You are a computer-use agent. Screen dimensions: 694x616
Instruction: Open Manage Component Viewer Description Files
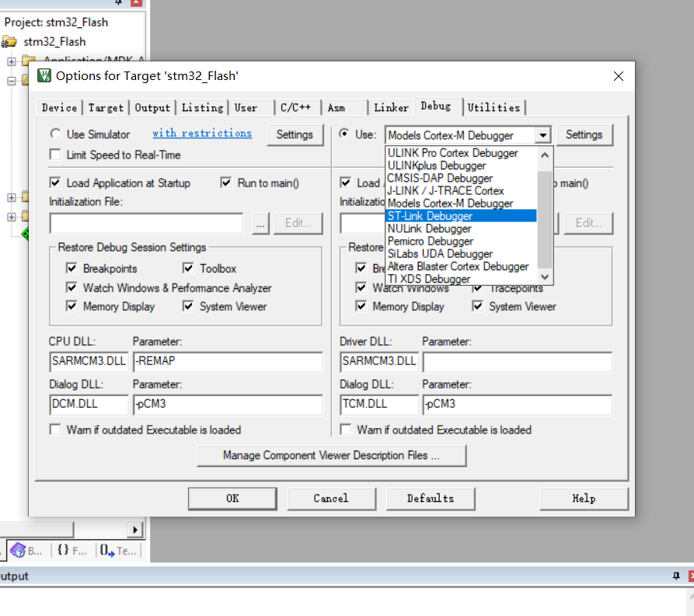pos(332,455)
